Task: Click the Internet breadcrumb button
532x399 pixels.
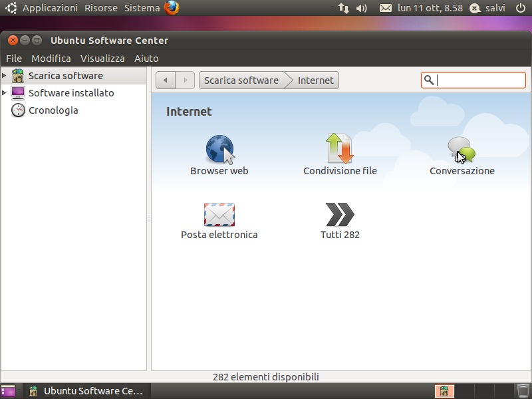Action: 315,80
